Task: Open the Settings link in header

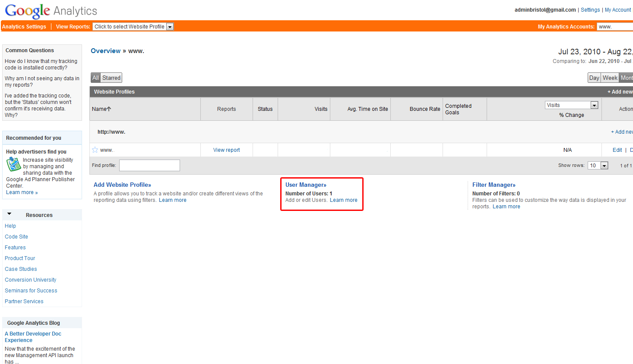Action: [x=590, y=10]
